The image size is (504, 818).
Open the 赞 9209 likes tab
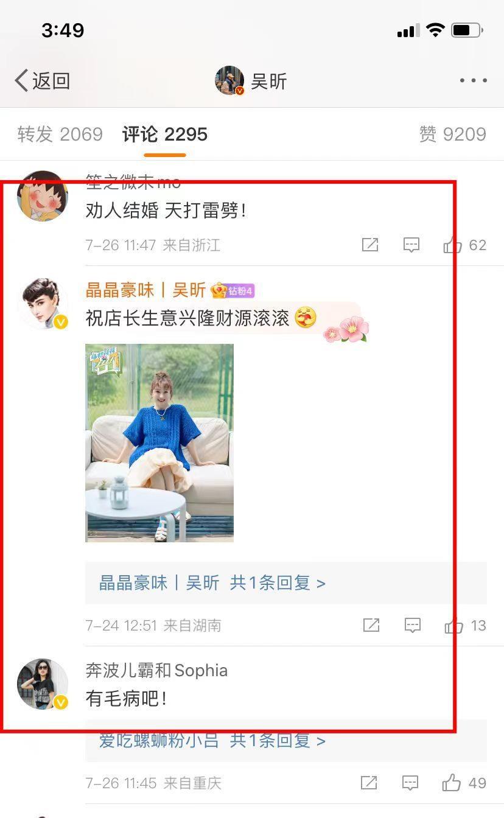pos(453,134)
